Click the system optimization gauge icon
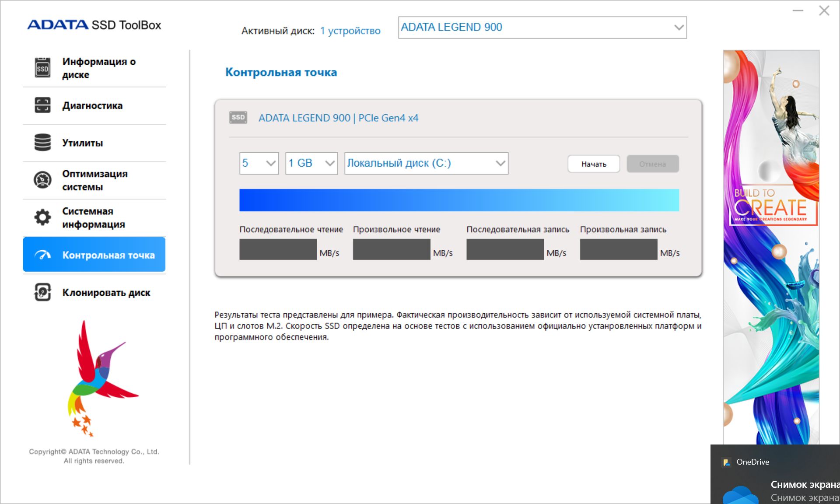The image size is (840, 504). pos(42,180)
